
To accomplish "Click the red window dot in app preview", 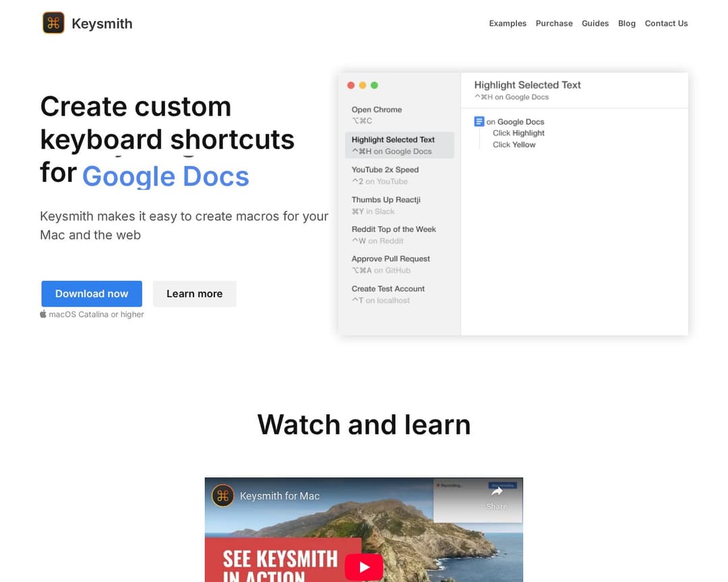I will [351, 86].
